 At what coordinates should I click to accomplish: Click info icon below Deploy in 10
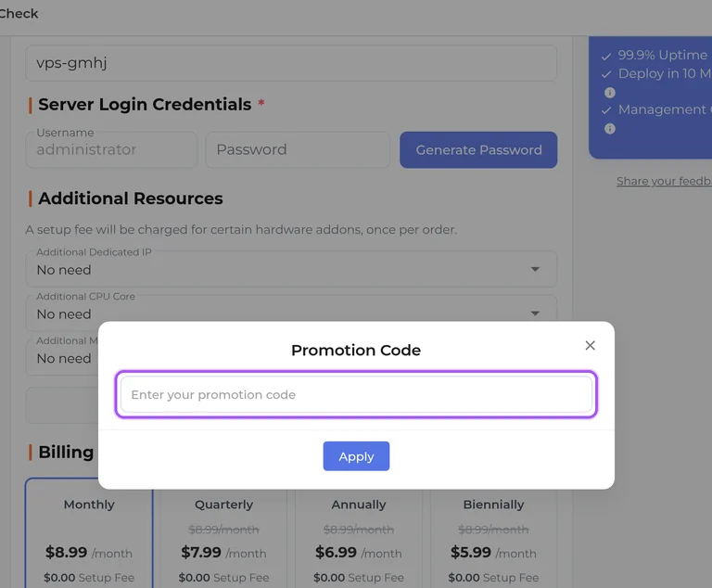tap(610, 93)
